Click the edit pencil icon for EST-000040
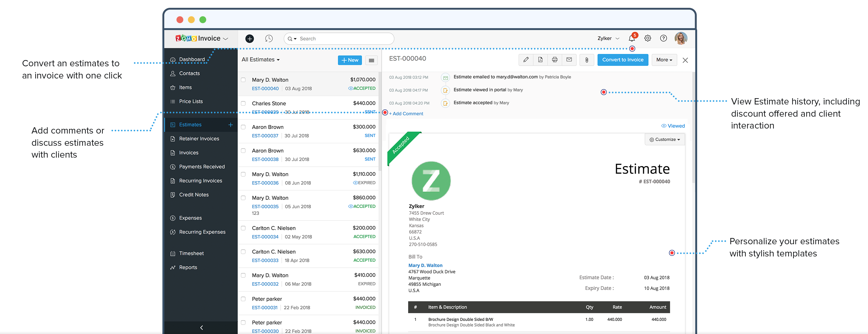The image size is (868, 334). point(526,60)
